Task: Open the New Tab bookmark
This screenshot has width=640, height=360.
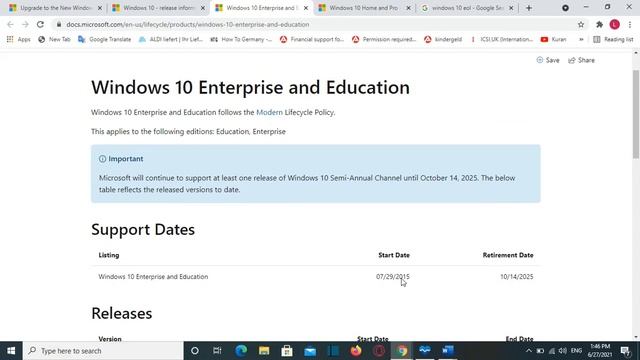Action: pos(55,39)
